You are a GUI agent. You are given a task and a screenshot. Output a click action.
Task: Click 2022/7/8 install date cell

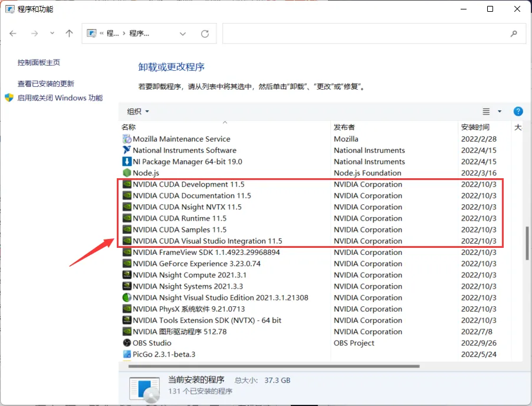477,332
